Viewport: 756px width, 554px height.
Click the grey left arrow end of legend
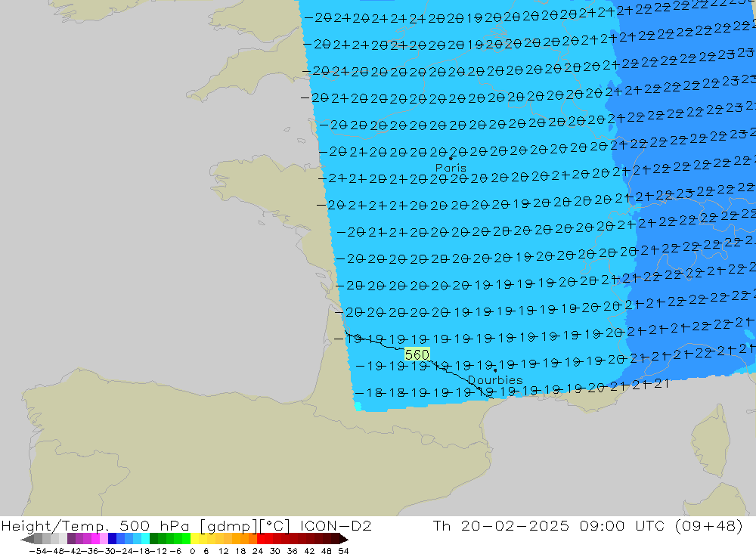pos(27,539)
